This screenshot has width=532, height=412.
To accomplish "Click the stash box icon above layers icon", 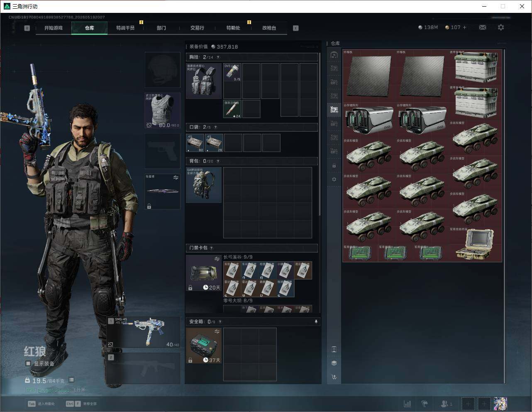I will pos(334,349).
